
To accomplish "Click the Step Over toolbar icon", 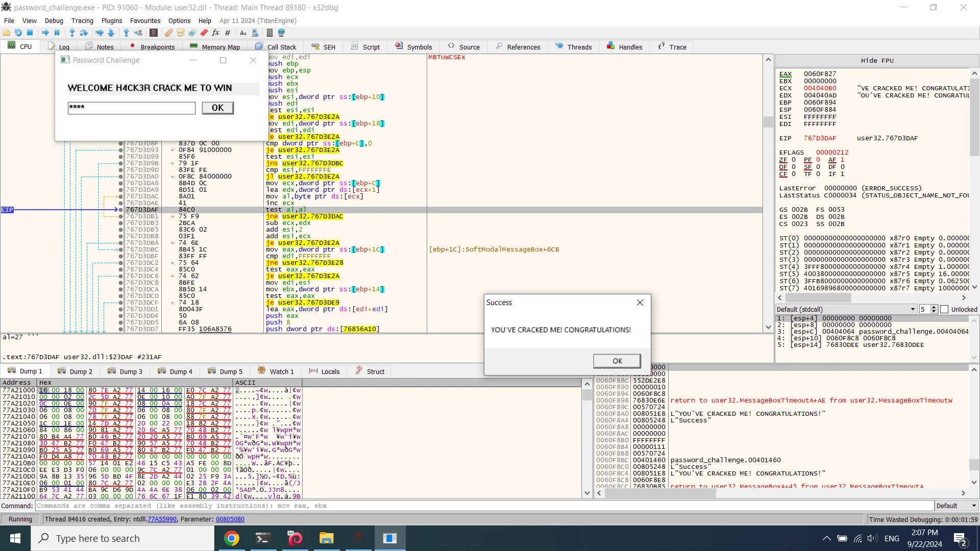I will click(84, 33).
